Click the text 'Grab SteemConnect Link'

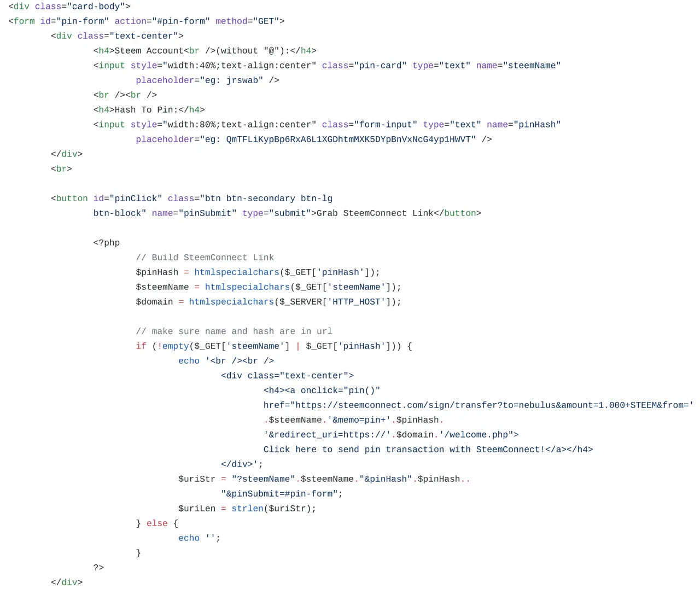click(x=375, y=213)
